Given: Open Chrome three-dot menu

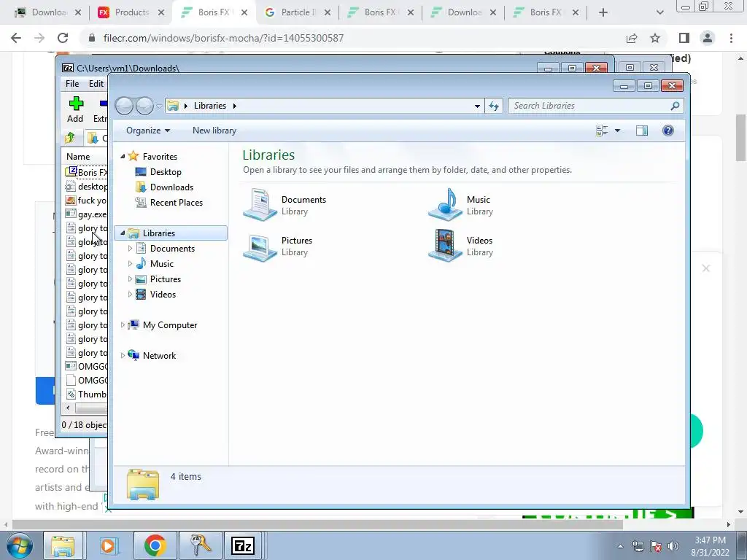Looking at the screenshot, I should coord(731,38).
